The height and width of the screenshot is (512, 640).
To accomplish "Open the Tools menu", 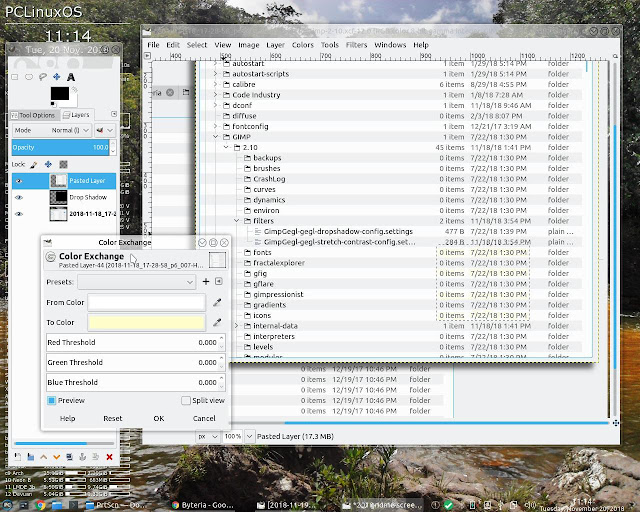I will tap(329, 45).
